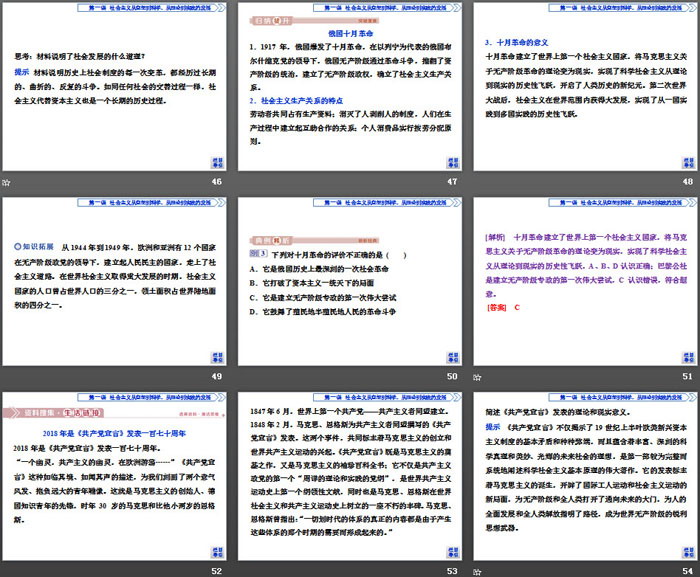Select slide 53 starting with 1847年6月
700x577 pixels.
point(349,477)
